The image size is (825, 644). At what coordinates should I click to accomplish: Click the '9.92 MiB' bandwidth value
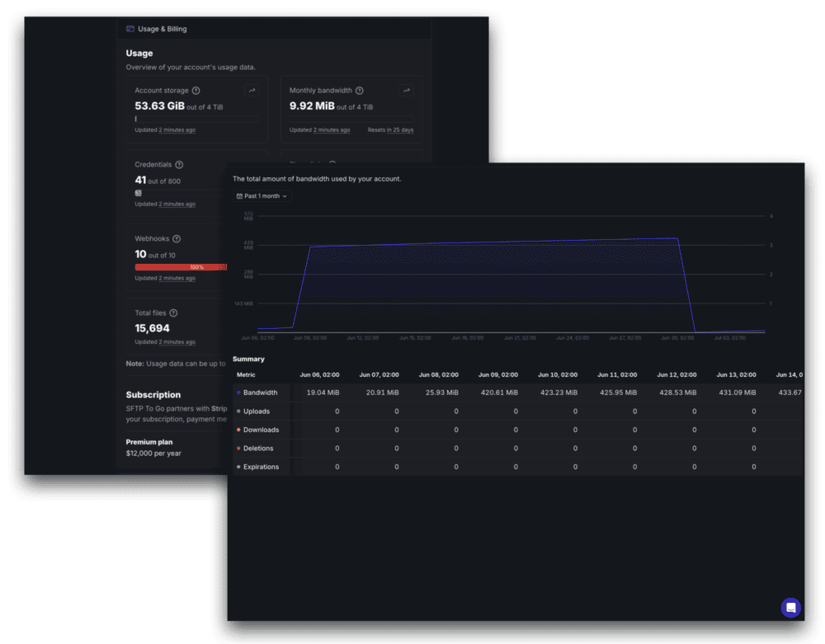(312, 106)
